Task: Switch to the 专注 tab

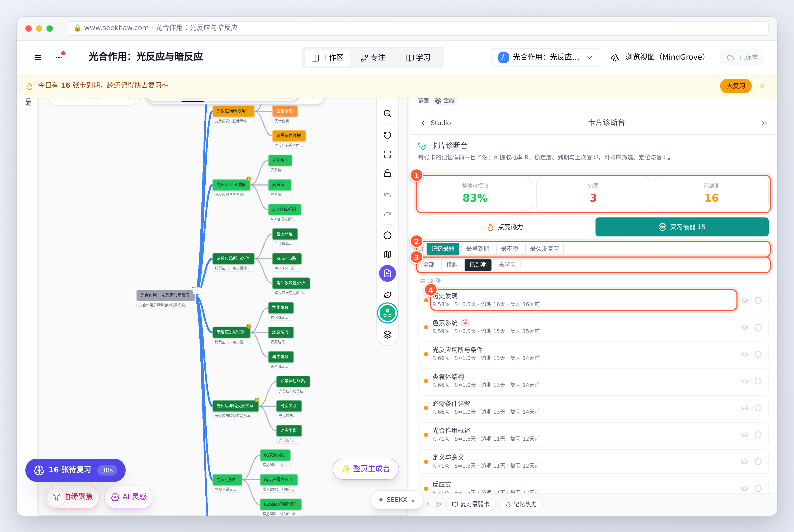Action: 372,58
